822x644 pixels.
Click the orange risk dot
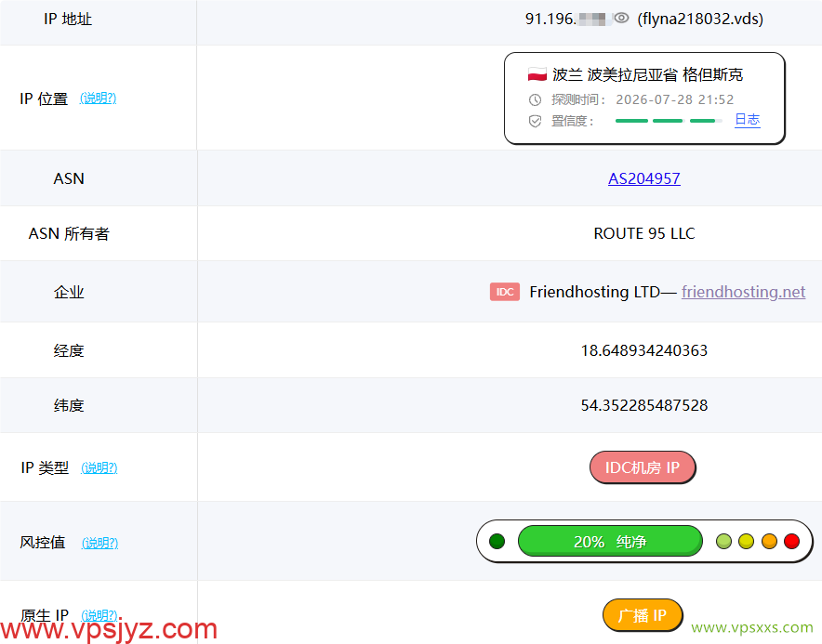(769, 541)
